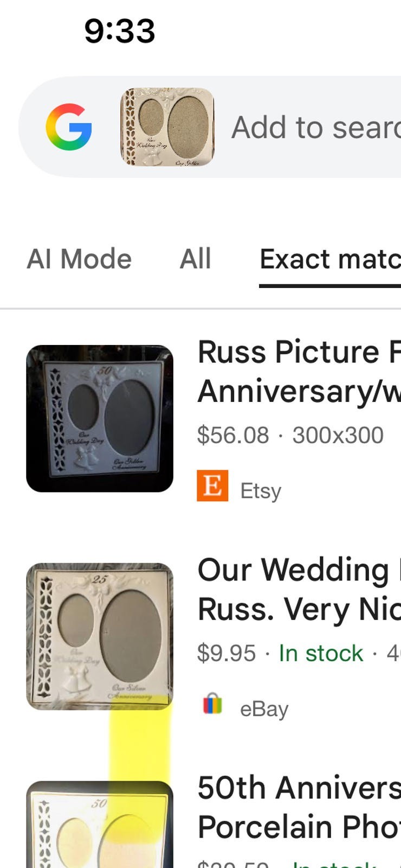Click the eBay shopping bag icon
The height and width of the screenshot is (868, 401).
213,704
